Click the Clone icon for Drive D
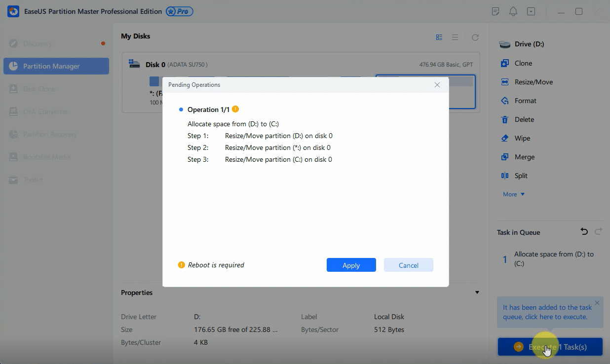 (x=504, y=63)
